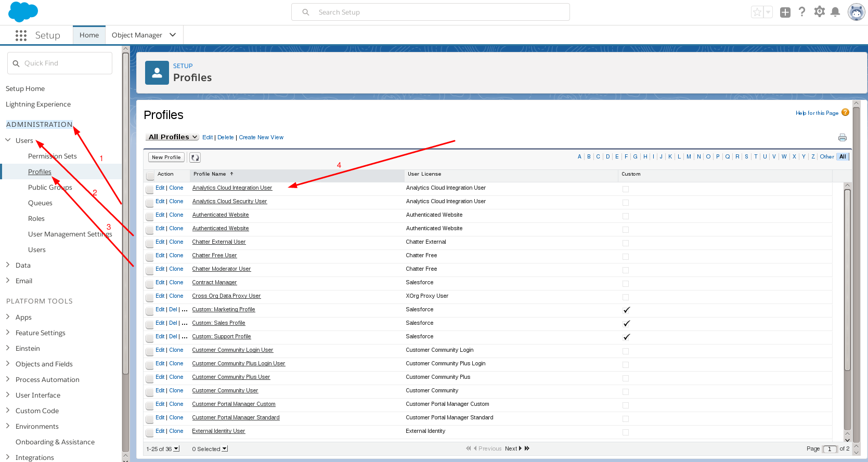Screen dimensions: 868x462
Task: Open the user avatar profile menu
Action: click(x=856, y=12)
